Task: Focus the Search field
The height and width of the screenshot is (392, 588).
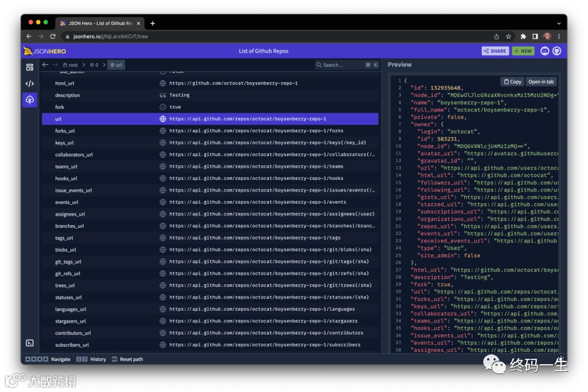Action: [x=347, y=65]
